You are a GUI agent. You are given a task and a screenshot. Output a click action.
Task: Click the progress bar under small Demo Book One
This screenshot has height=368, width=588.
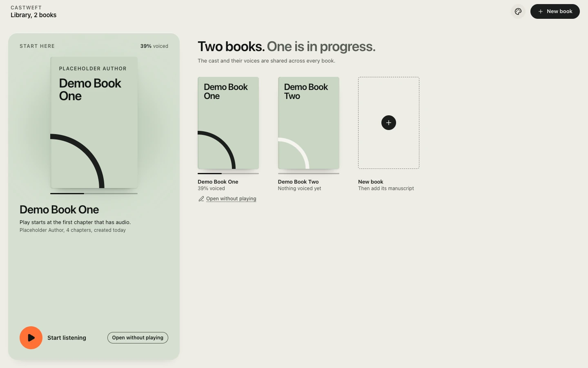(x=228, y=173)
